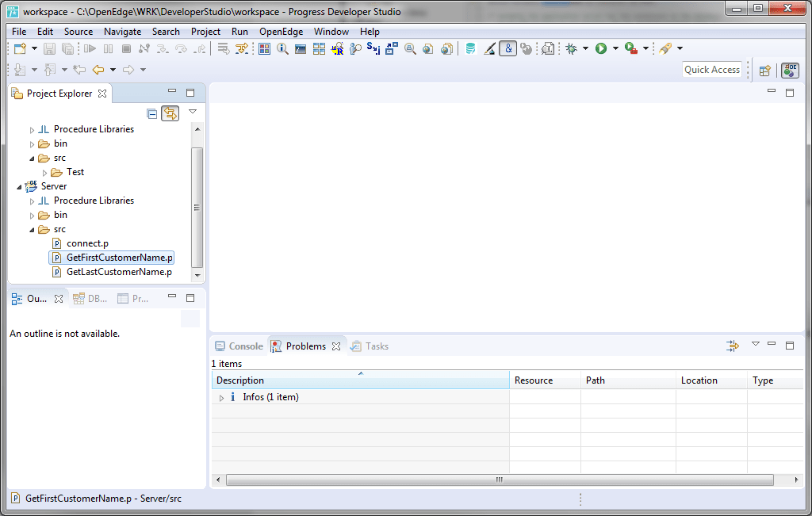Image resolution: width=812 pixels, height=516 pixels.
Task: Click the Save icon in the toolbar
Action: point(49,48)
